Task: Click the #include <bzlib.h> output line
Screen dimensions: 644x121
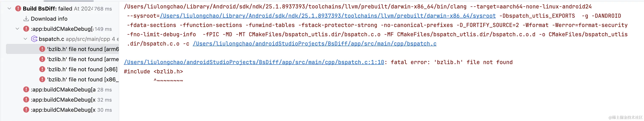Action: [x=154, y=71]
